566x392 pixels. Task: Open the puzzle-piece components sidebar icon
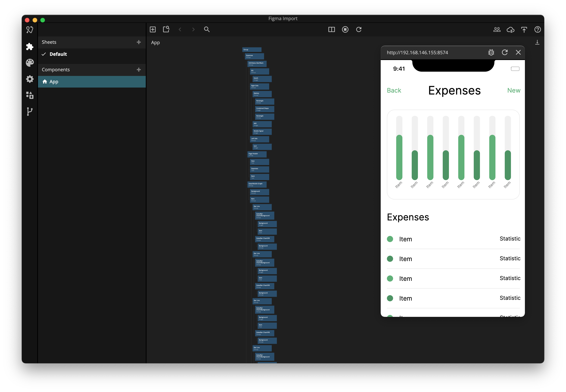(29, 47)
